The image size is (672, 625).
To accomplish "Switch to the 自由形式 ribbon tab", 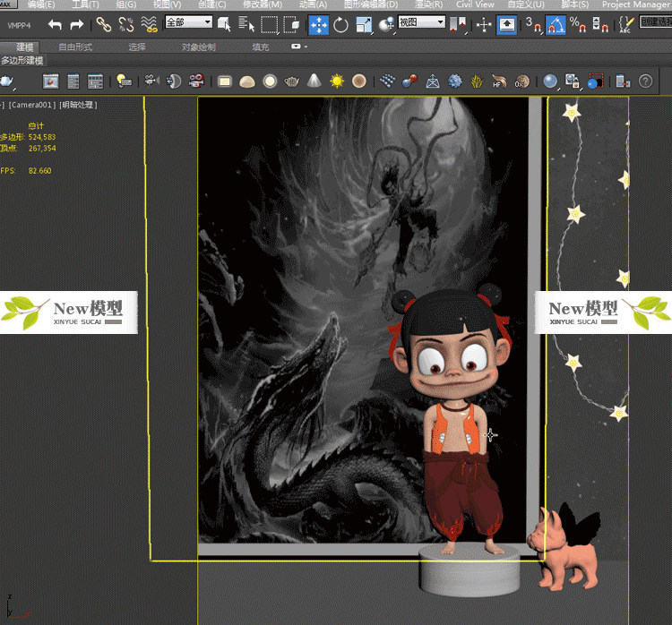I will [x=75, y=47].
